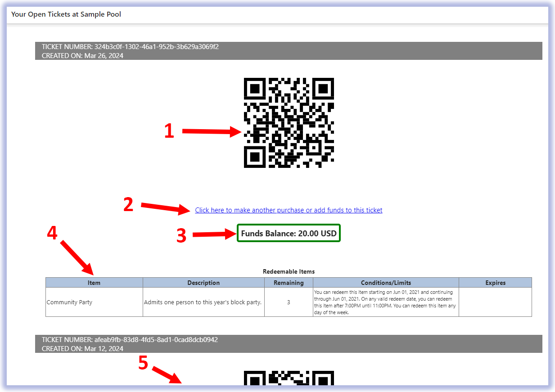
Task: Click the Item column header
Action: tap(94, 283)
